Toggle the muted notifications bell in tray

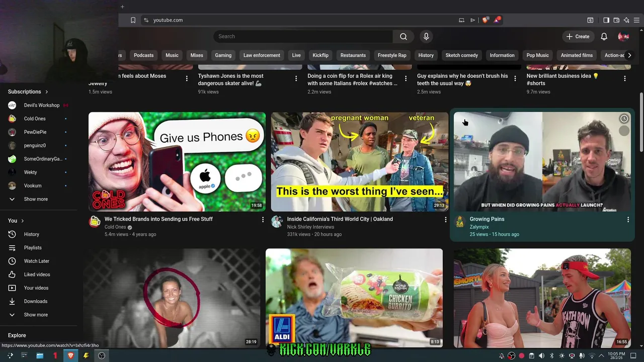[x=502, y=355]
